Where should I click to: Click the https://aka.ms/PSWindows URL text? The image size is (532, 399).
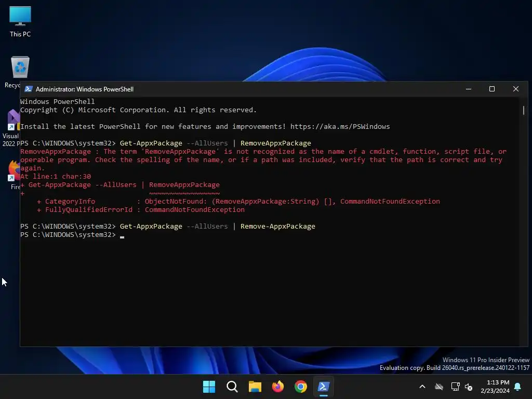click(340, 127)
